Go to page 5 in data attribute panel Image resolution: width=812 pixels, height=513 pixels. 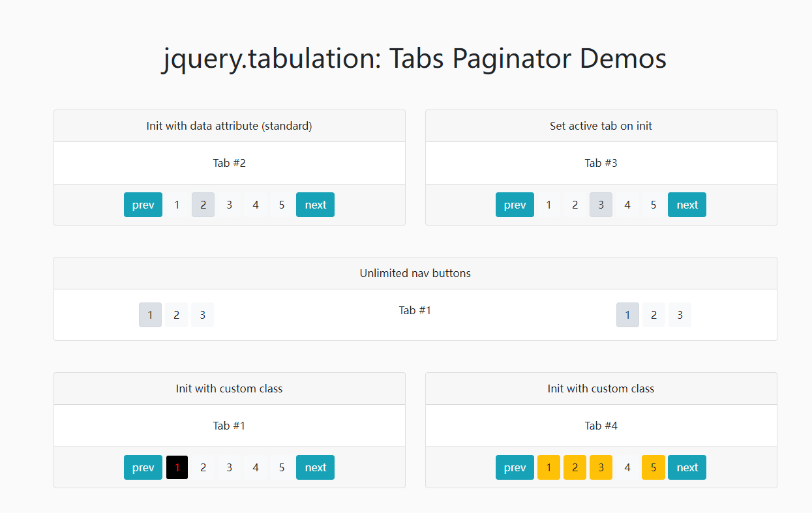tap(281, 205)
